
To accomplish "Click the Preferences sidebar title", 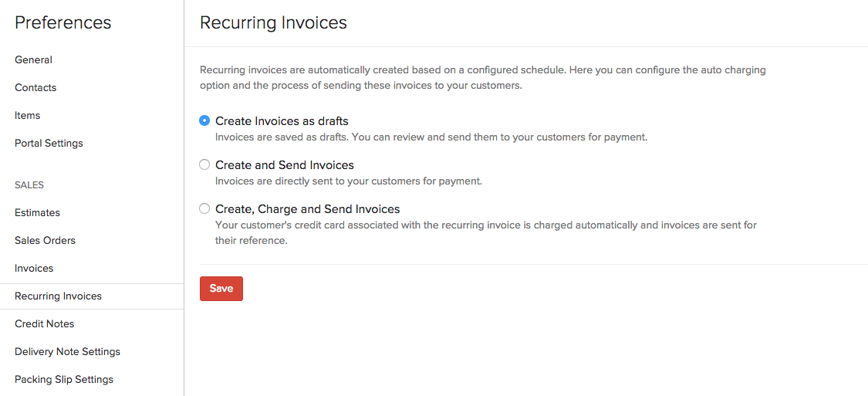I will click(63, 23).
